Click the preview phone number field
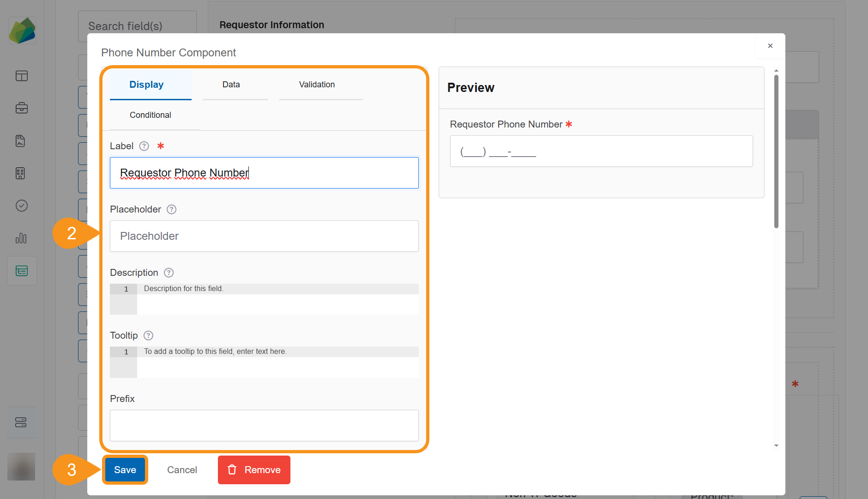This screenshot has width=868, height=499. tap(601, 151)
